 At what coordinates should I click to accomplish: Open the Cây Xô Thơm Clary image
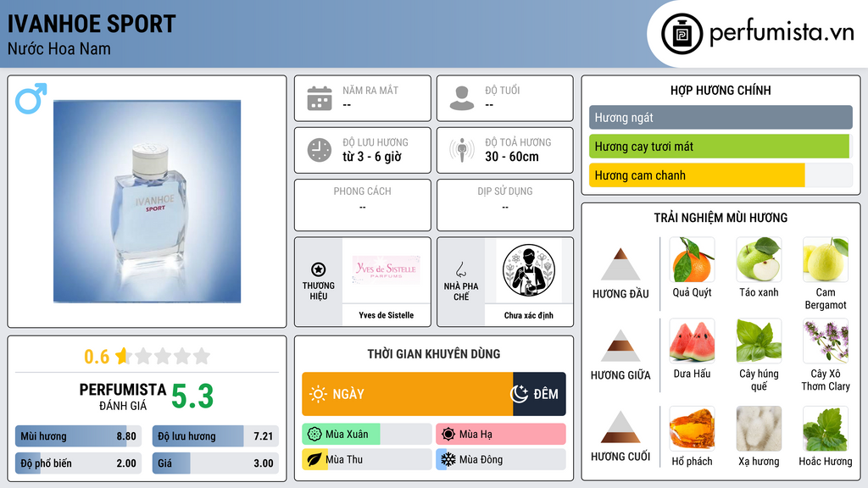point(826,341)
